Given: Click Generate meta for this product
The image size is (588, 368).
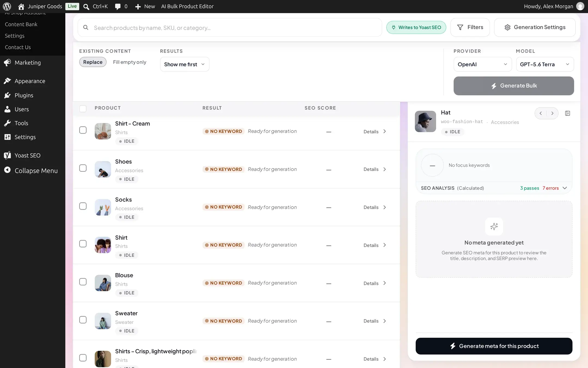Looking at the screenshot, I should click(x=494, y=346).
